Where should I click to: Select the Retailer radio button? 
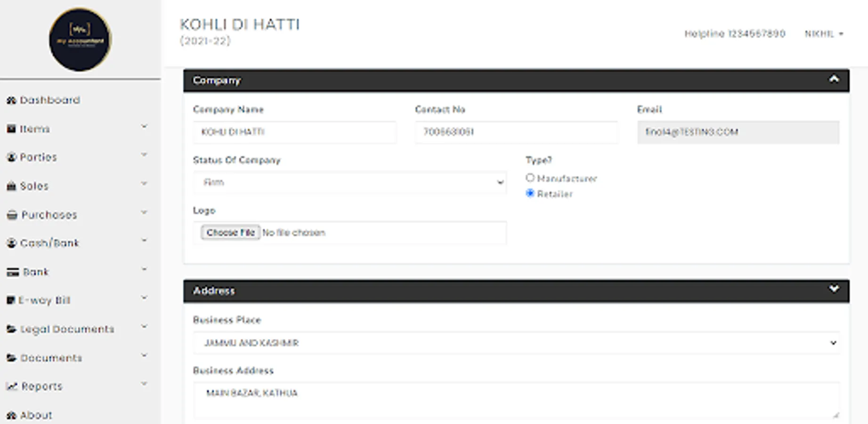pyautogui.click(x=530, y=193)
